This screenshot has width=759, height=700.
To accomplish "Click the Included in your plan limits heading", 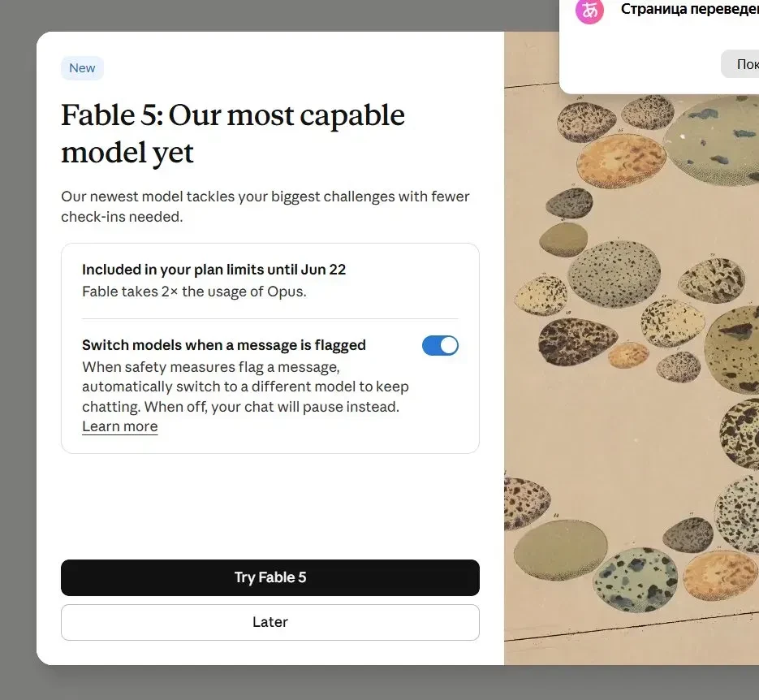I will [x=214, y=270].
